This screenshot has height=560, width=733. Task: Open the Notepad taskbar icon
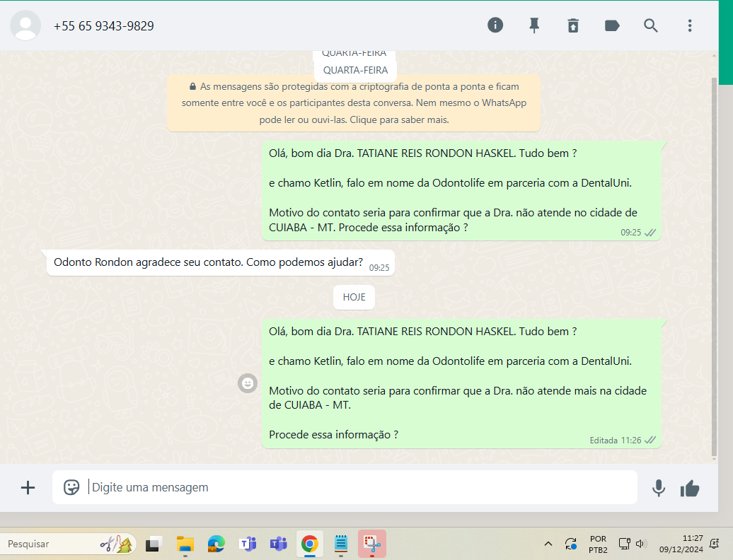341,544
